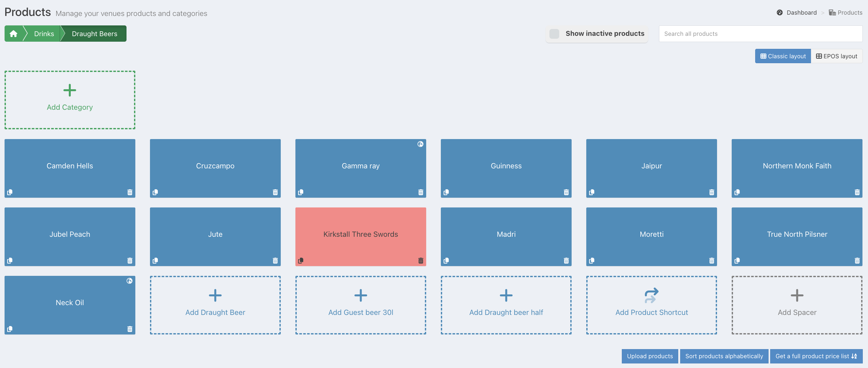Go to Drinks breadcrumb

[x=44, y=34]
